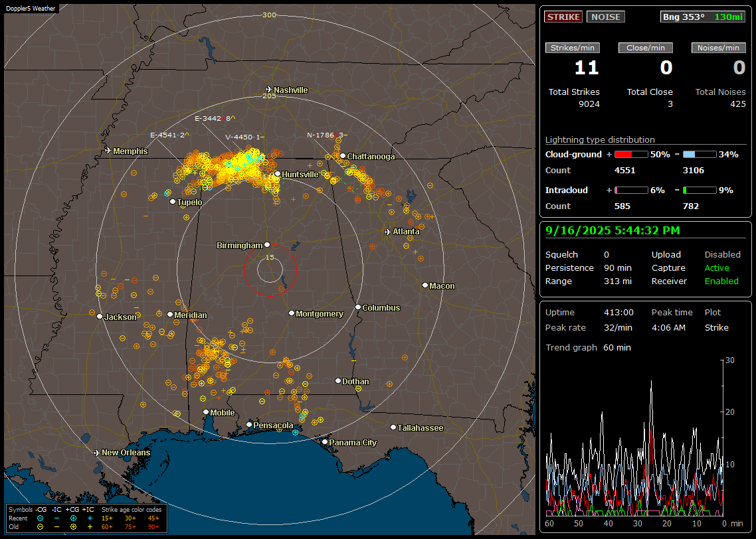
Task: Click the positive intracloud pink percentage bar
Action: click(631, 191)
